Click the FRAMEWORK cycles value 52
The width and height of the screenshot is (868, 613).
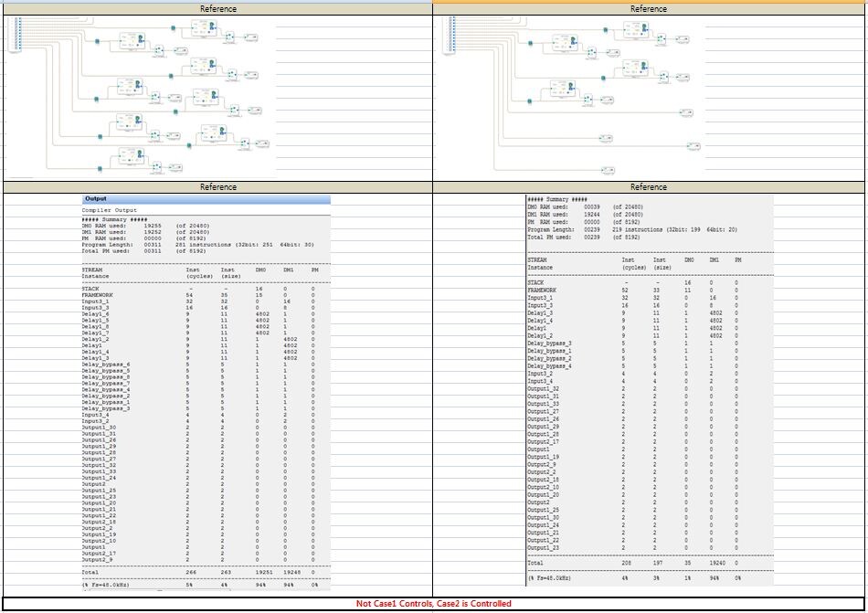(x=625, y=291)
